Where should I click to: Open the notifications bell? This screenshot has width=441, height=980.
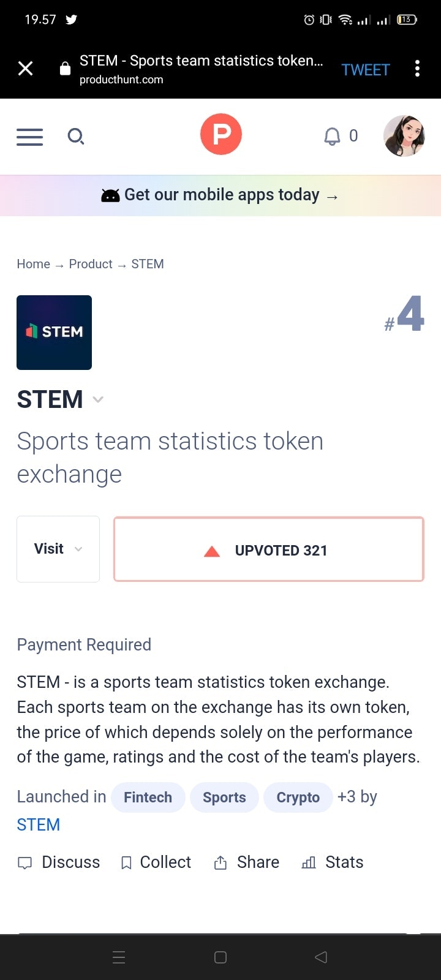(332, 136)
